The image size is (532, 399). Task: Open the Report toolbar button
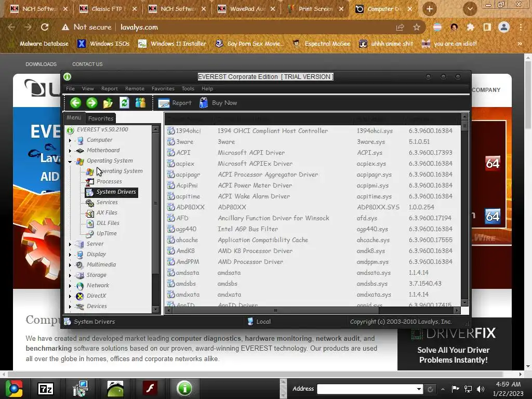175,103
